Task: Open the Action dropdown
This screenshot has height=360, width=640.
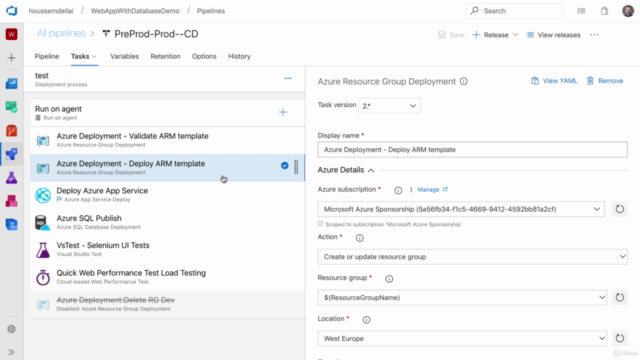Action: coord(473,257)
